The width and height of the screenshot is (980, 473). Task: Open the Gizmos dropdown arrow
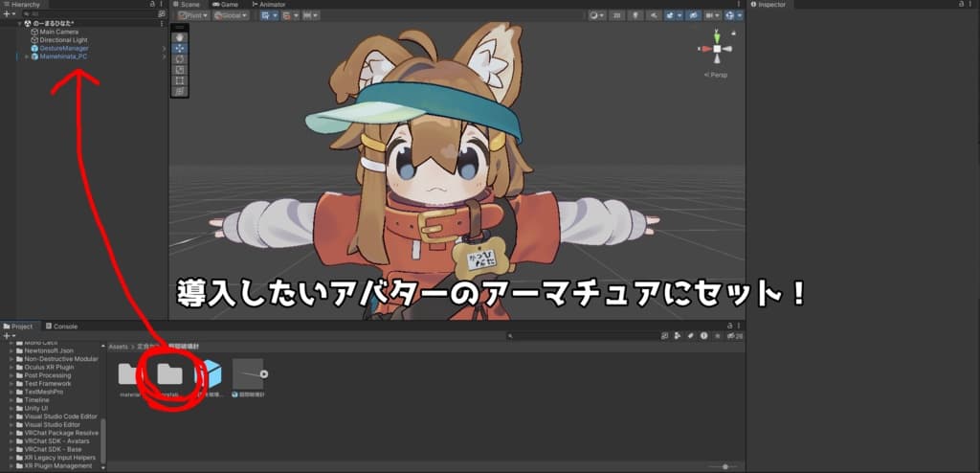740,15
